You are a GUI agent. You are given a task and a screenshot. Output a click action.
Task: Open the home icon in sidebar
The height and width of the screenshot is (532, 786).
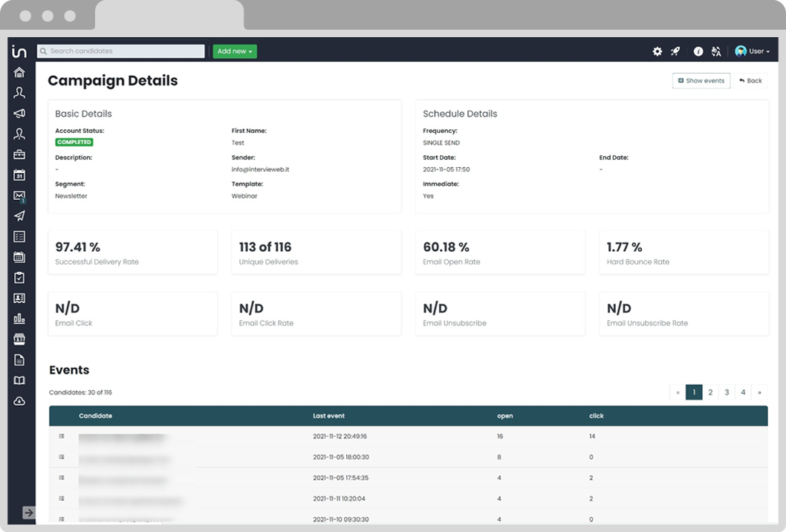(19, 72)
